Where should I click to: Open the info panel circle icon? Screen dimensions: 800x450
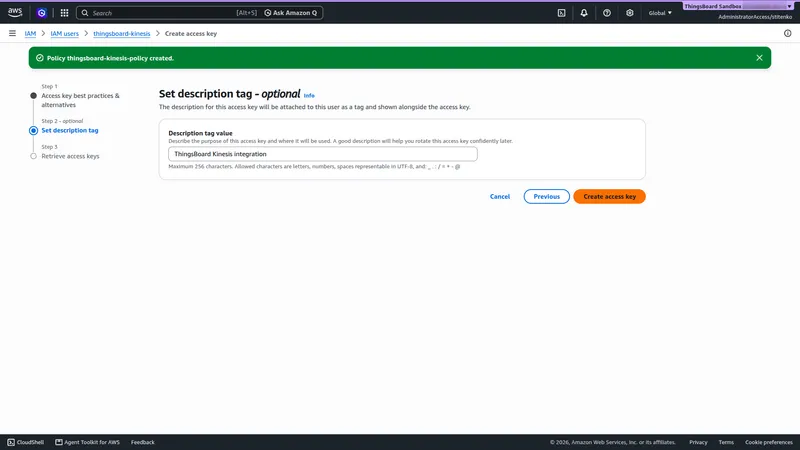(787, 33)
